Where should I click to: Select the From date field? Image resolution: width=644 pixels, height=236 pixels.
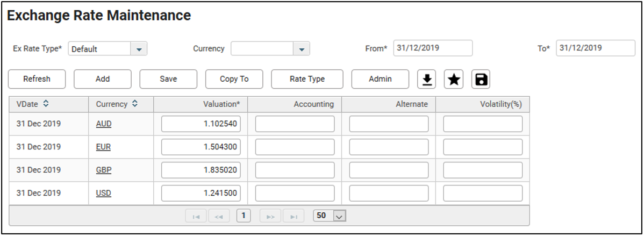click(433, 48)
